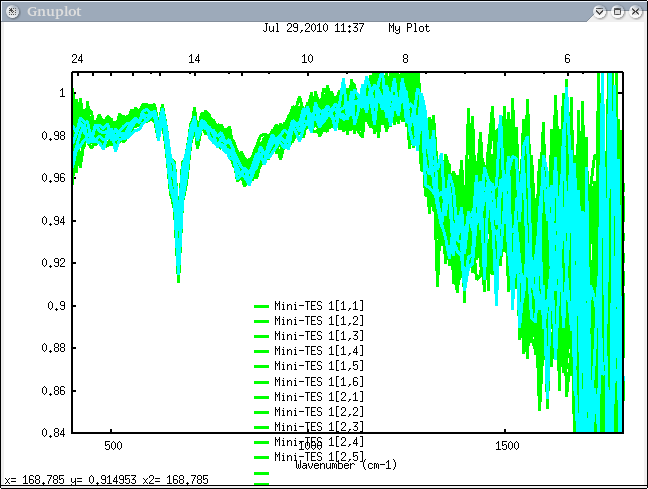This screenshot has width=648, height=489.
Task: Minimize the Gnuplot window
Action: point(599,12)
